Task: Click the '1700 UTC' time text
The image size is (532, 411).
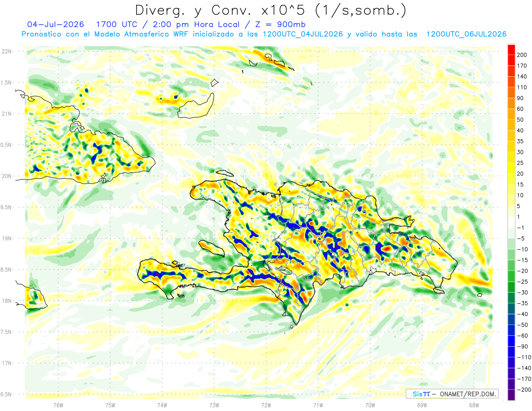Action: (117, 24)
